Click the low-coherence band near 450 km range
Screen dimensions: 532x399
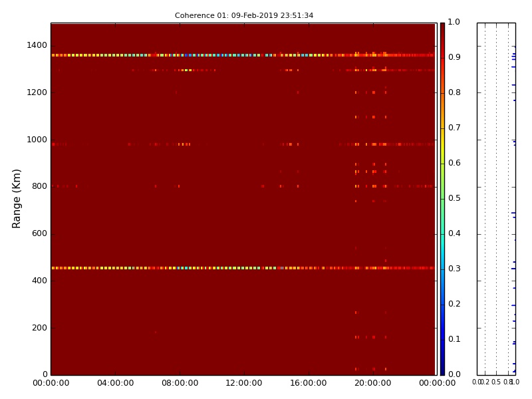point(243,268)
